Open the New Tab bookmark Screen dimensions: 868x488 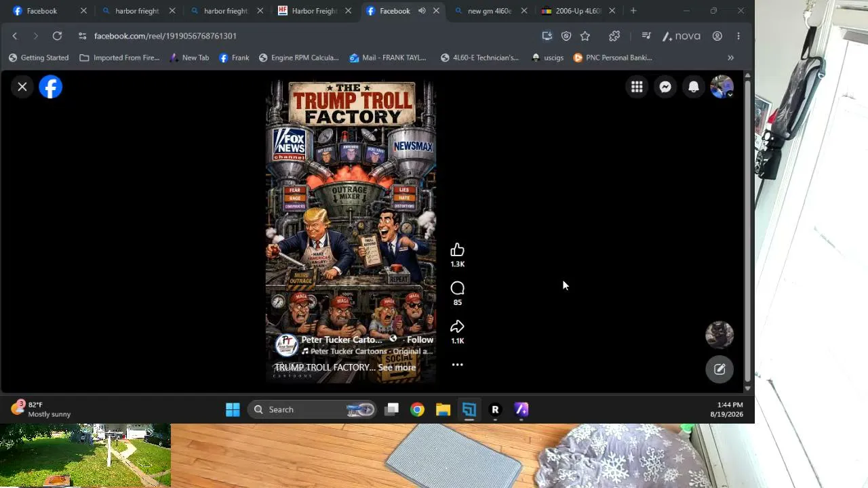pyautogui.click(x=189, y=58)
